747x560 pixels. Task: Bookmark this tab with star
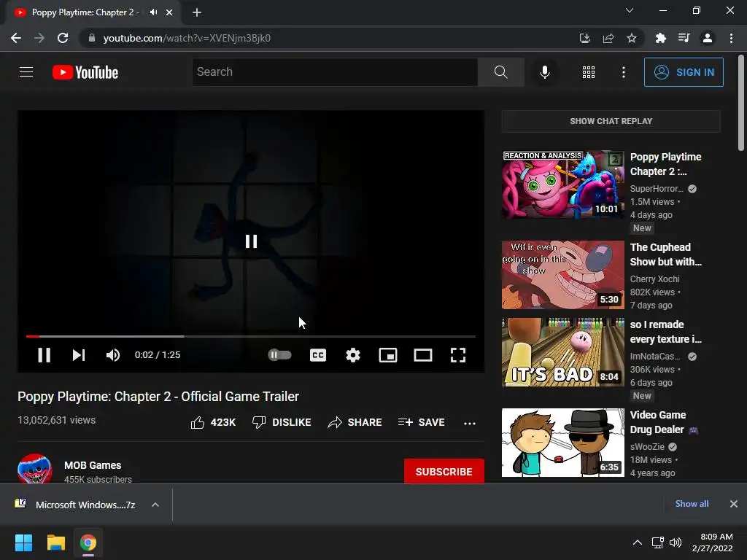(x=631, y=38)
